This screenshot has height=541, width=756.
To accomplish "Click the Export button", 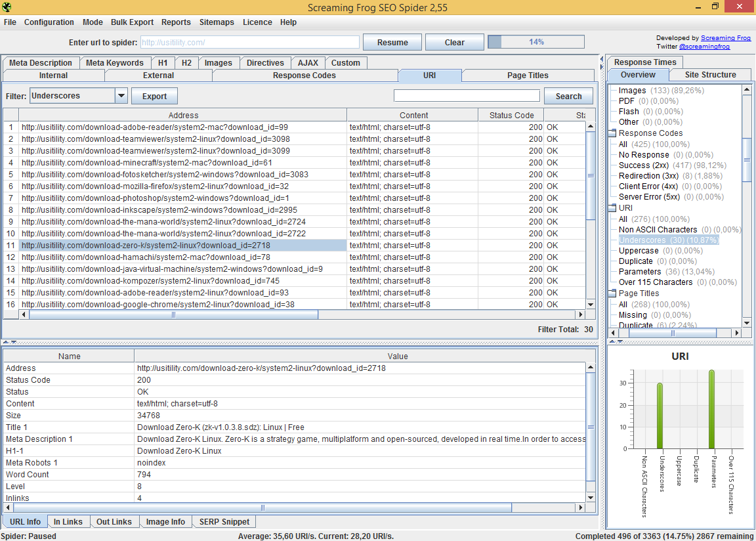I will click(x=154, y=96).
